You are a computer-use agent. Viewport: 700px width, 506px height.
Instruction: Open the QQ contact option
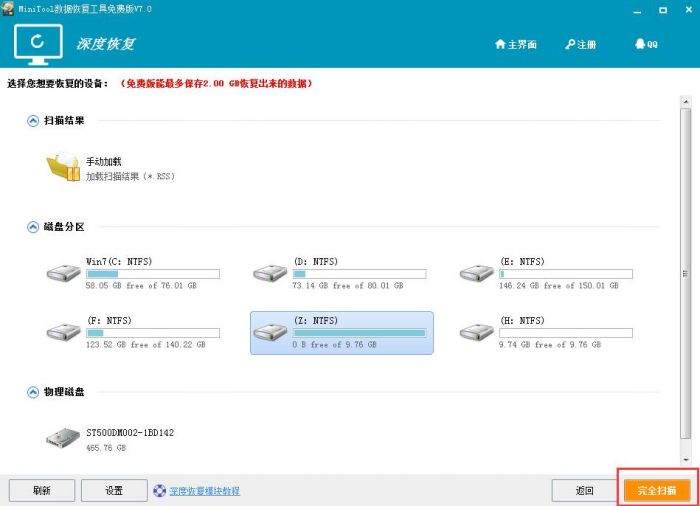point(646,44)
